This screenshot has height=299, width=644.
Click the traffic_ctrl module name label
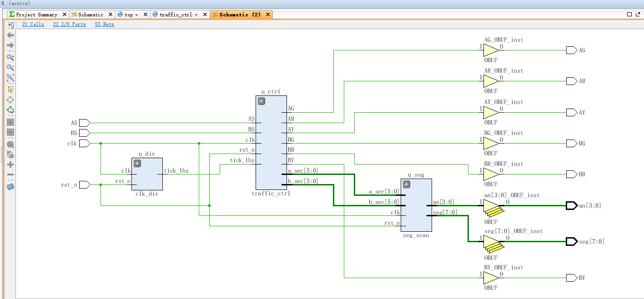[x=271, y=193]
